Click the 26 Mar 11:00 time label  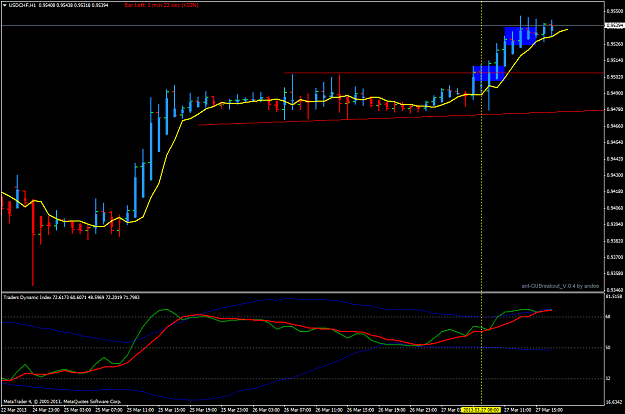coord(329,410)
